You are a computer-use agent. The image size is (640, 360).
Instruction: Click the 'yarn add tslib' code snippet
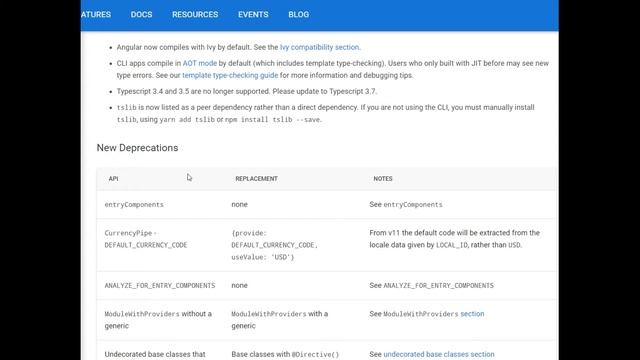[x=187, y=120]
